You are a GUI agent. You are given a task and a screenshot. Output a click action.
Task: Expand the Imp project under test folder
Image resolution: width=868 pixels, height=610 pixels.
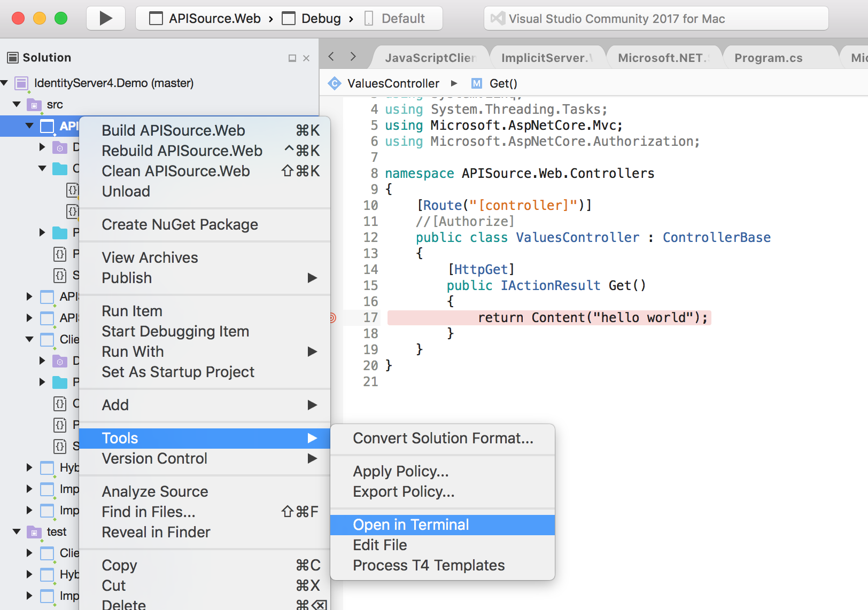click(x=29, y=596)
